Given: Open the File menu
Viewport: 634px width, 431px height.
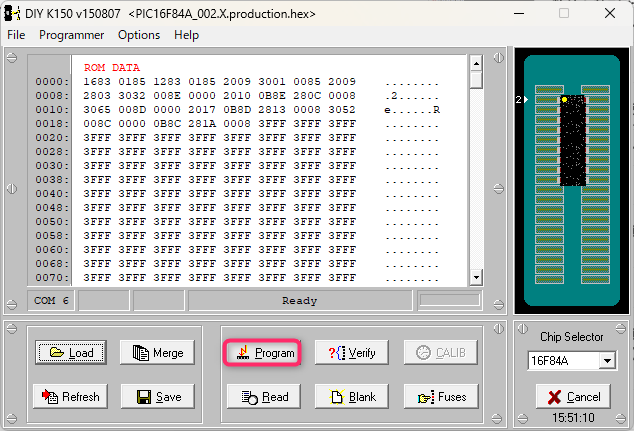Looking at the screenshot, I should (x=16, y=35).
